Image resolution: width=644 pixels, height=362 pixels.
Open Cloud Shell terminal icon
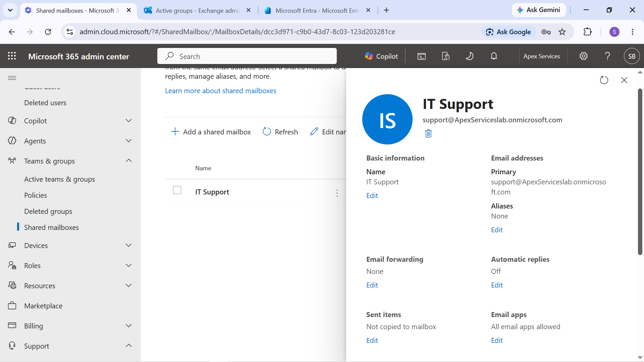point(422,56)
